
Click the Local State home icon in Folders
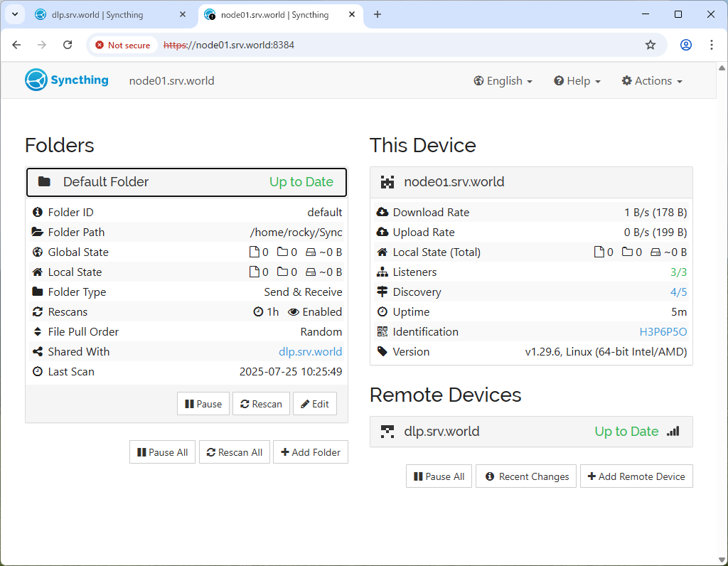click(x=38, y=272)
